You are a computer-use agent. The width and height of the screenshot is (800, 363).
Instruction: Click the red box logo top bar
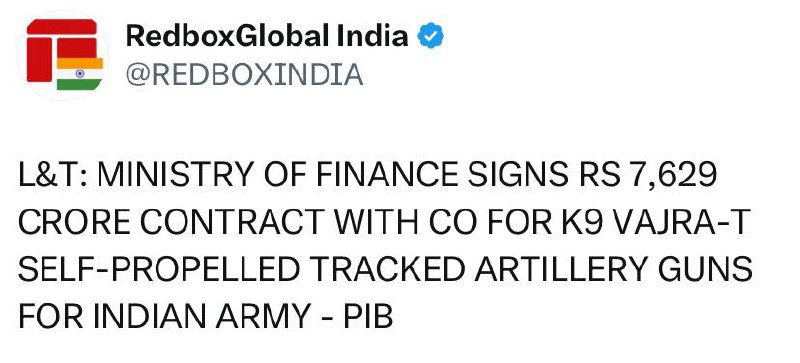click(62, 27)
